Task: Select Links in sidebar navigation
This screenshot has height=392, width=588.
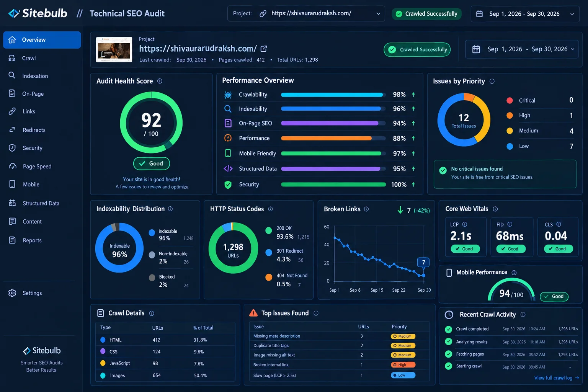Action: pos(42,111)
